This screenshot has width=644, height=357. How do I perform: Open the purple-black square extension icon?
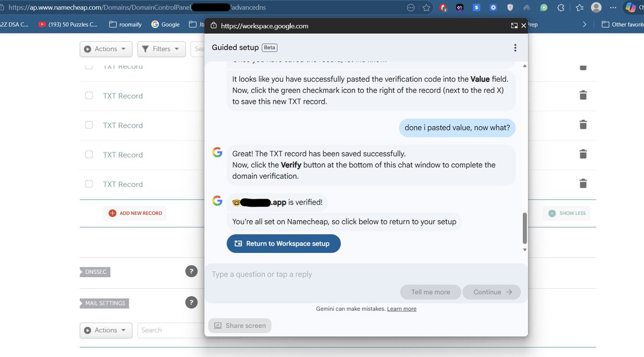click(460, 8)
